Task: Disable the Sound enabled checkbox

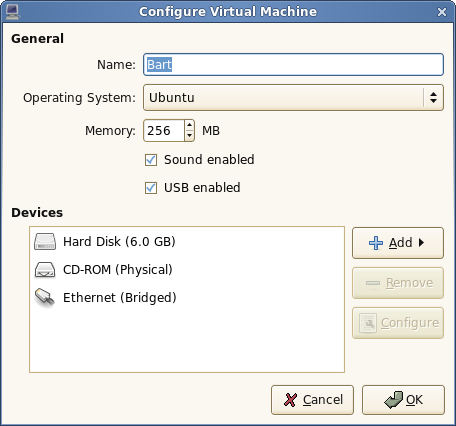Action: [x=151, y=160]
